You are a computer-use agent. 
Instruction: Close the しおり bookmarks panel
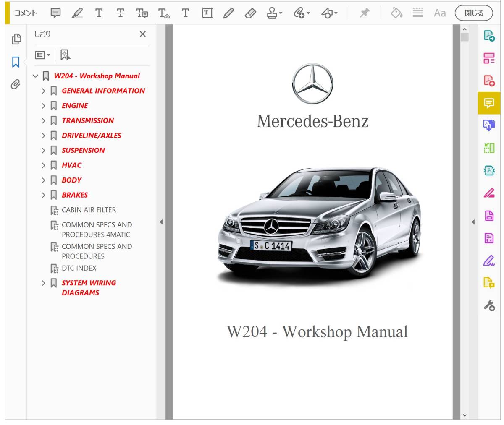[x=143, y=34]
